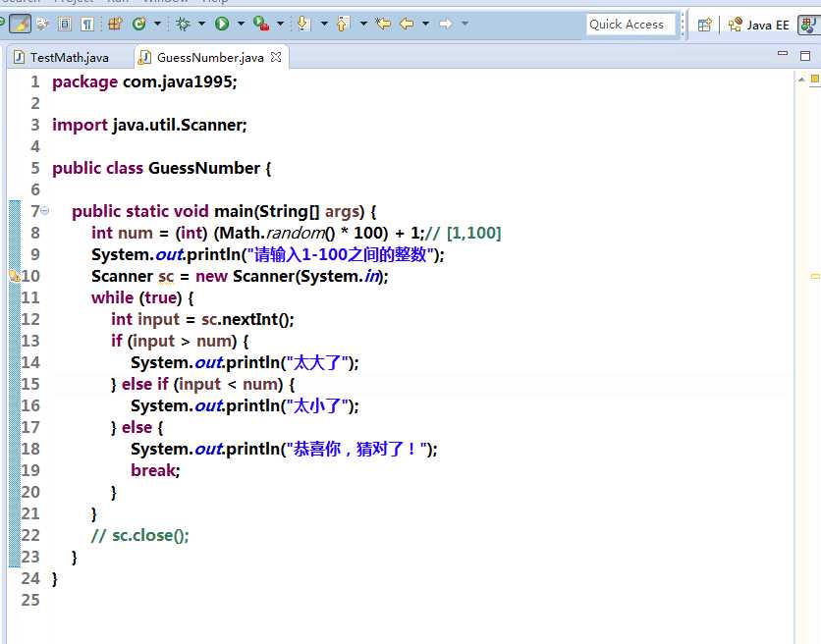Collapse the main method fold at line 7
Screen dimensions: 821x644
(45, 210)
